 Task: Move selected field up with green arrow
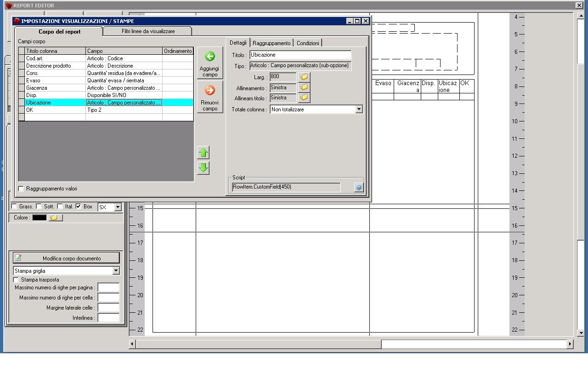point(204,153)
